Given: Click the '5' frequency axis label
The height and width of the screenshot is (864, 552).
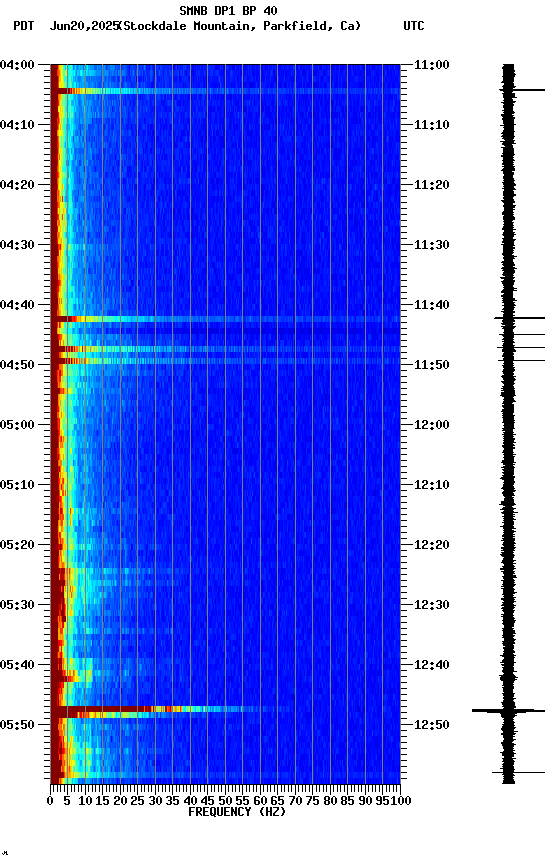Looking at the screenshot, I should 67,802.
